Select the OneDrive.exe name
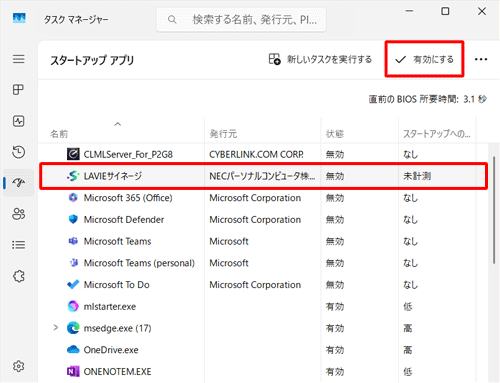 point(111,350)
